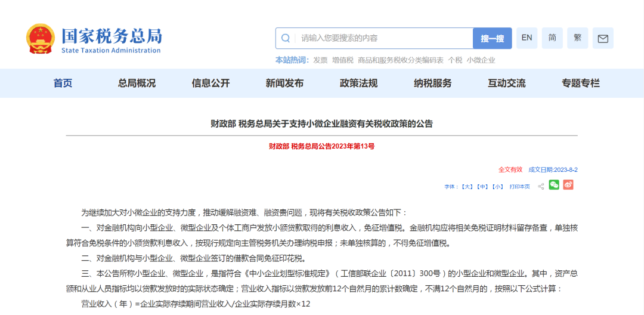Viewport: 644px width, 315px height.
Task: Click the announcement title heading
Action: [321, 123]
